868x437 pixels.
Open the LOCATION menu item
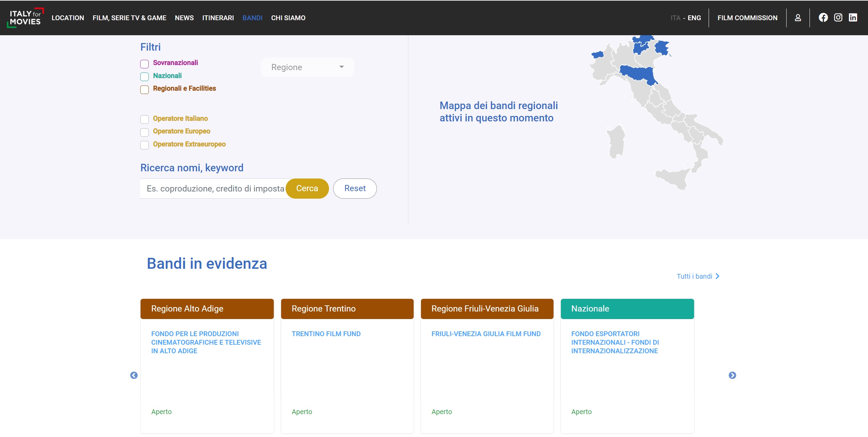pos(68,18)
